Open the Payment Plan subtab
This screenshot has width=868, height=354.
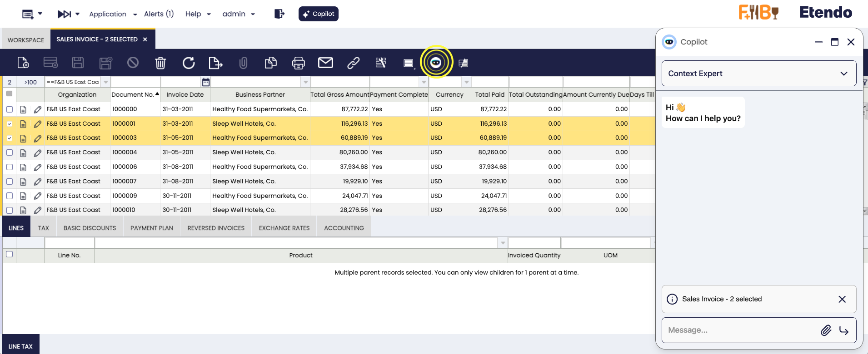click(152, 228)
